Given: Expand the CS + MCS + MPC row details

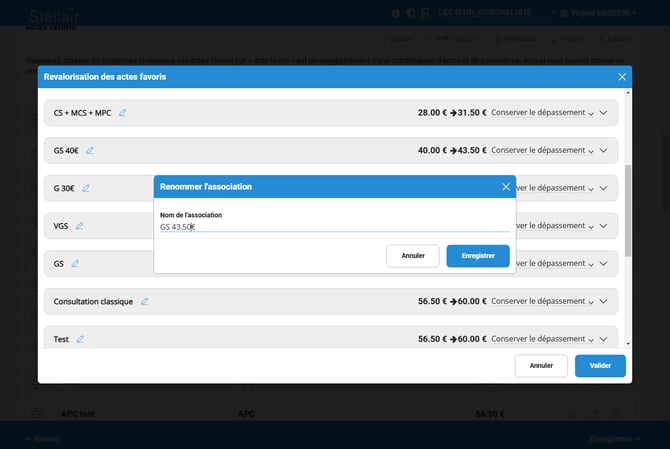Looking at the screenshot, I should coord(604,114).
